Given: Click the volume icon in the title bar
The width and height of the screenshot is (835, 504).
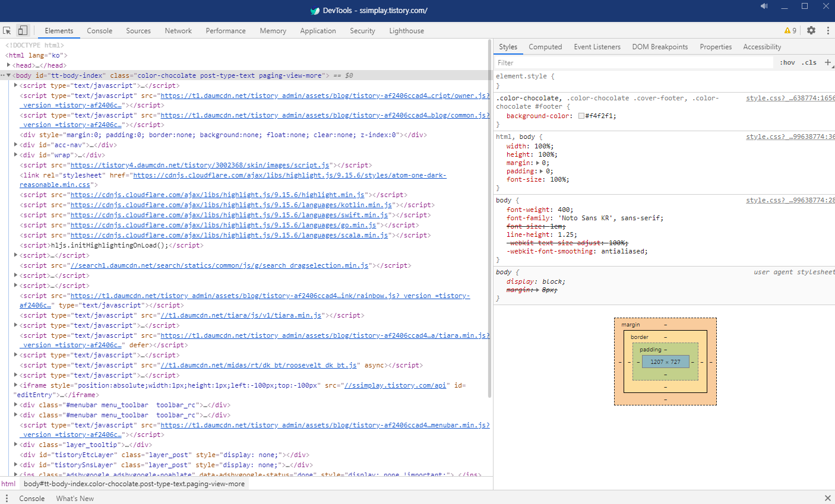Looking at the screenshot, I should point(764,6).
